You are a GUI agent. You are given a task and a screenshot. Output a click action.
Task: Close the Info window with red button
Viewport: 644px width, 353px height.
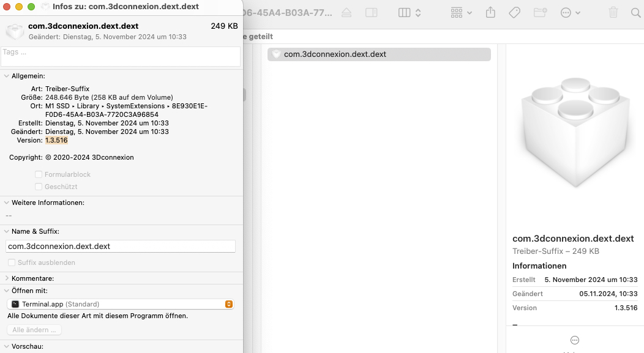7,7
